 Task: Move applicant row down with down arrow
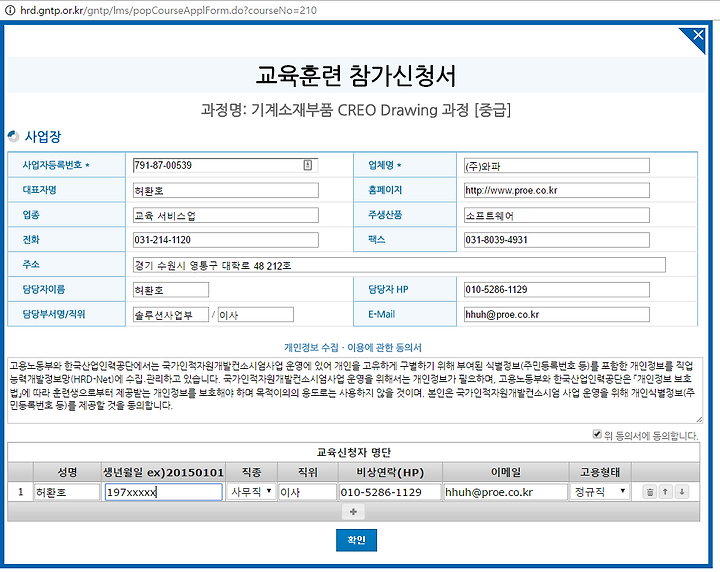682,492
